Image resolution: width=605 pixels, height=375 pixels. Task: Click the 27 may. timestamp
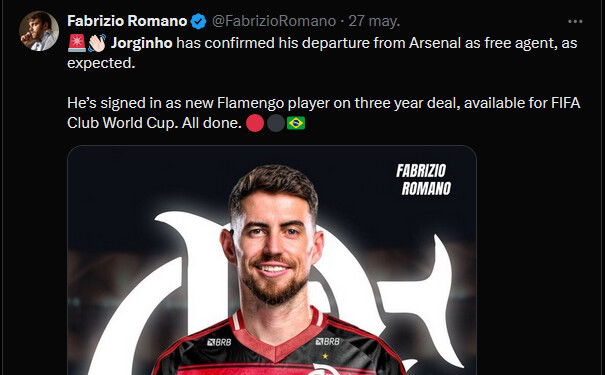tap(374, 21)
